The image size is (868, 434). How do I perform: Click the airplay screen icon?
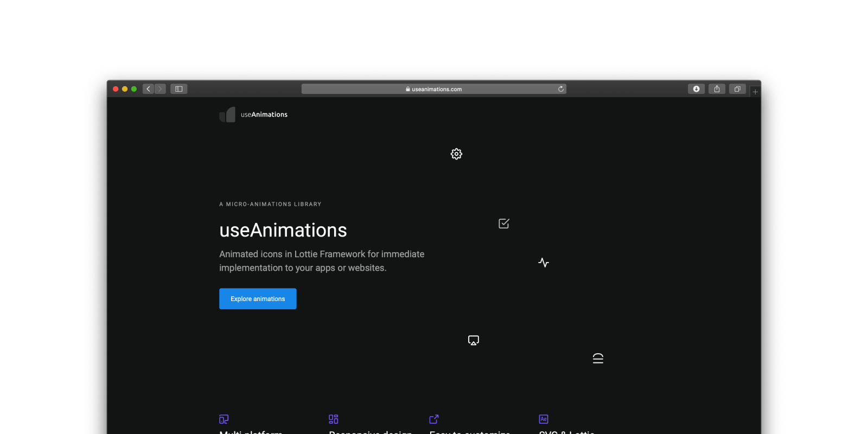[x=474, y=340]
